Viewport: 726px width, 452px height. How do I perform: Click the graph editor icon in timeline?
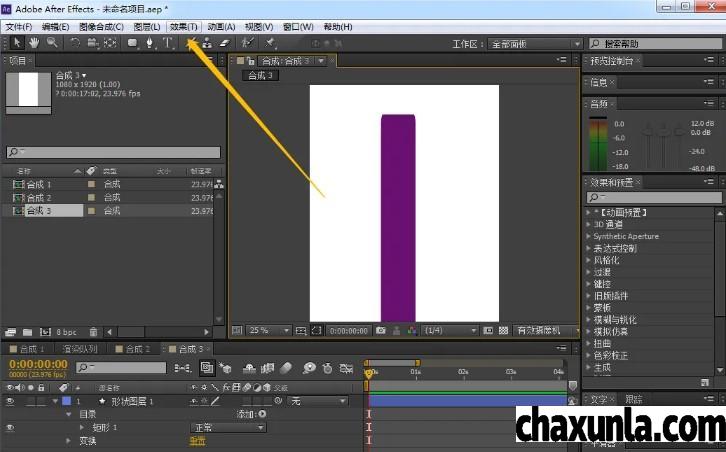pos(346,368)
